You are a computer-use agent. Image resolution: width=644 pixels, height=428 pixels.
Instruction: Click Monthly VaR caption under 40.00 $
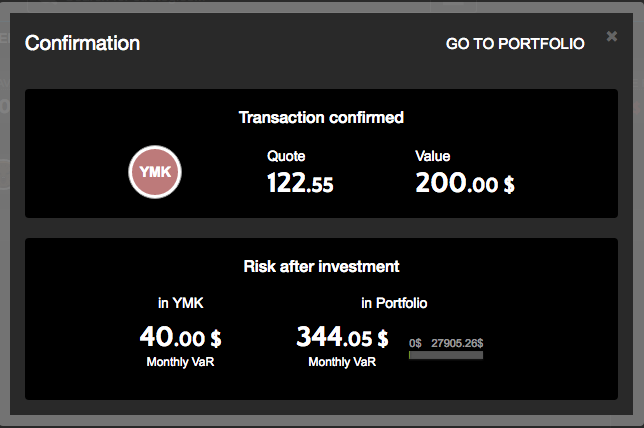[180, 361]
